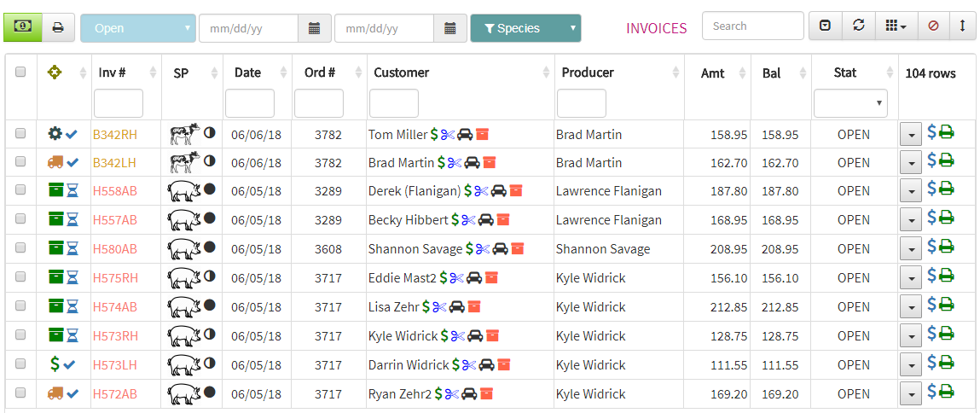Screen dimensions: 980x413
Task: Click the green money payment button
Action: (22, 27)
